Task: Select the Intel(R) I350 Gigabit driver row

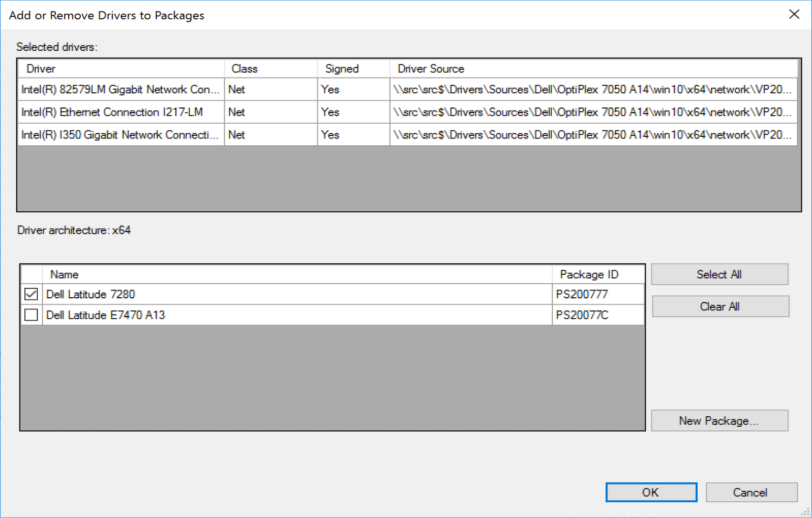Action: point(121,134)
